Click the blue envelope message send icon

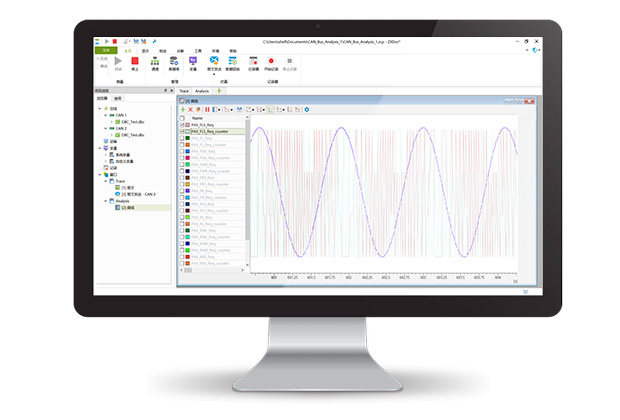tap(212, 60)
